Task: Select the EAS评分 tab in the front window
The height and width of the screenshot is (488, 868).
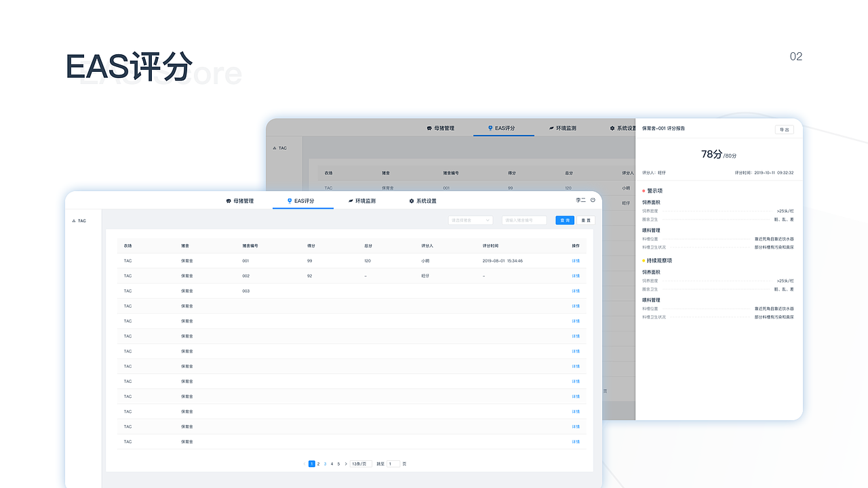Action: coord(301,201)
